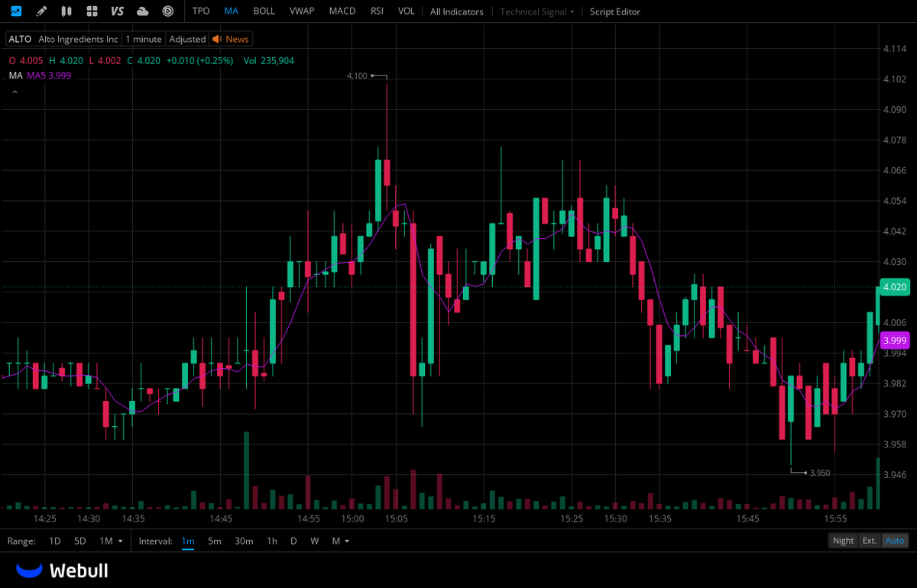Toggle the TPO indicator
The width and height of the screenshot is (917, 588).
click(x=201, y=11)
